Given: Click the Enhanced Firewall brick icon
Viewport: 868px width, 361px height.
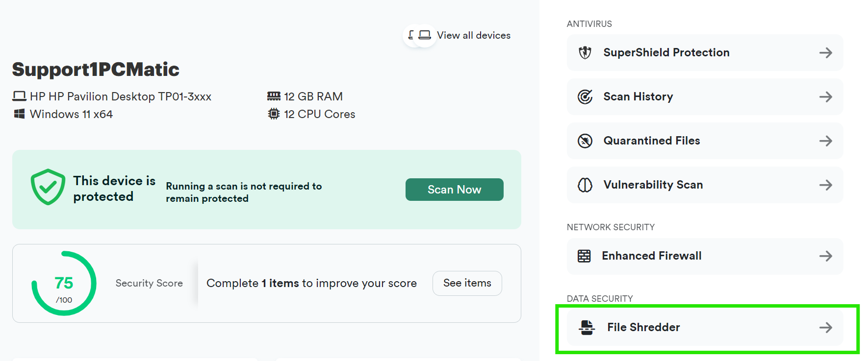Looking at the screenshot, I should pyautogui.click(x=584, y=256).
